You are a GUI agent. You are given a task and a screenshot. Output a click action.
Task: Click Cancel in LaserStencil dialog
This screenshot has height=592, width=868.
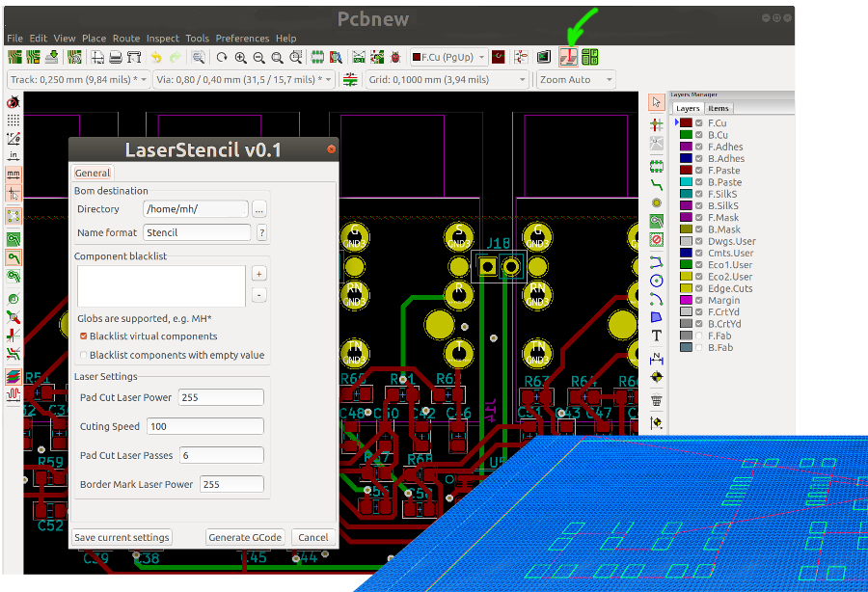pos(313,537)
